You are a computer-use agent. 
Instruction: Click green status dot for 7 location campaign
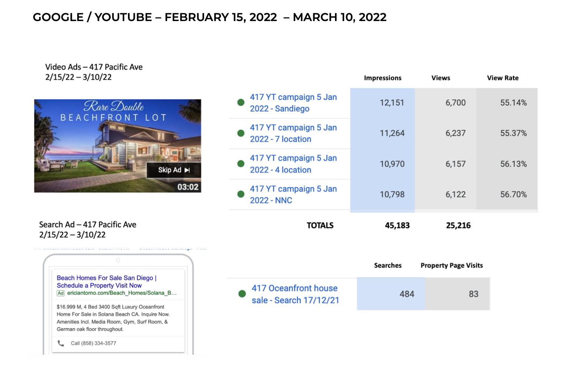tap(241, 133)
